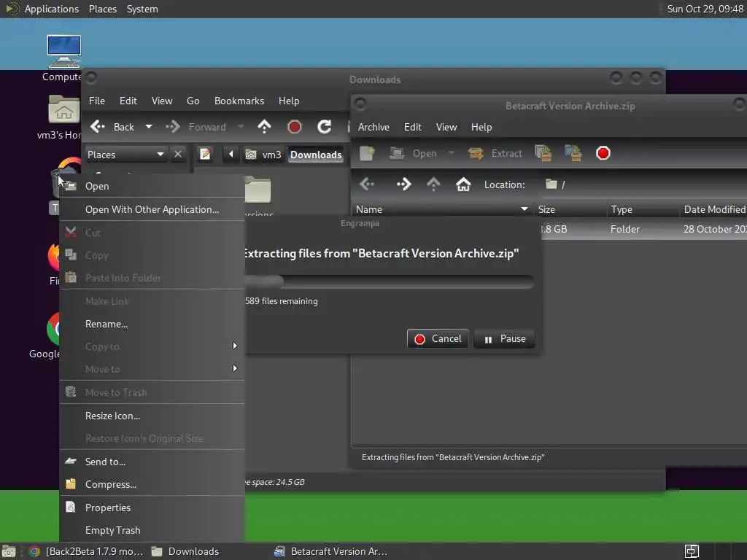Image resolution: width=747 pixels, height=560 pixels.
Task: Sort archive list by Type column
Action: pos(642,209)
